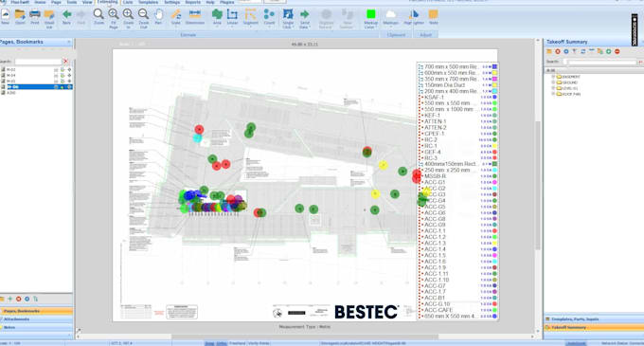This screenshot has width=644, height=346.
Task: Select KSAF-1 in the legend list
Action: click(x=434, y=97)
